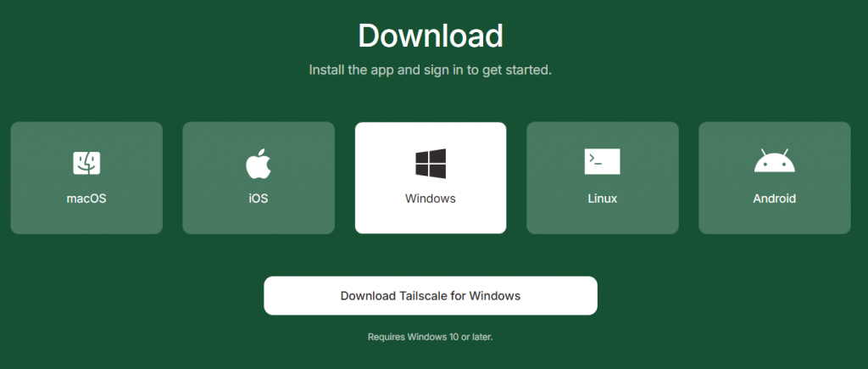Select the Linux terminal prompt icon

[x=603, y=162]
